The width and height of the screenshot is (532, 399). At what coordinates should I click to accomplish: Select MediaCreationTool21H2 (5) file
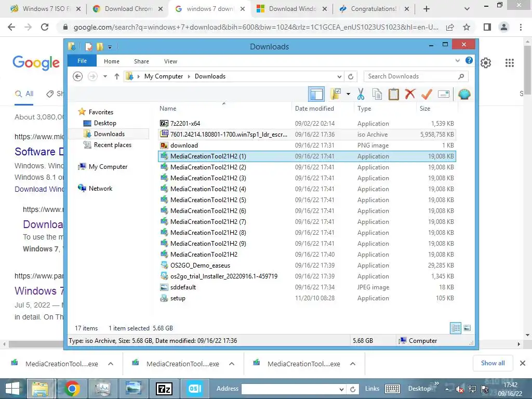point(307,200)
